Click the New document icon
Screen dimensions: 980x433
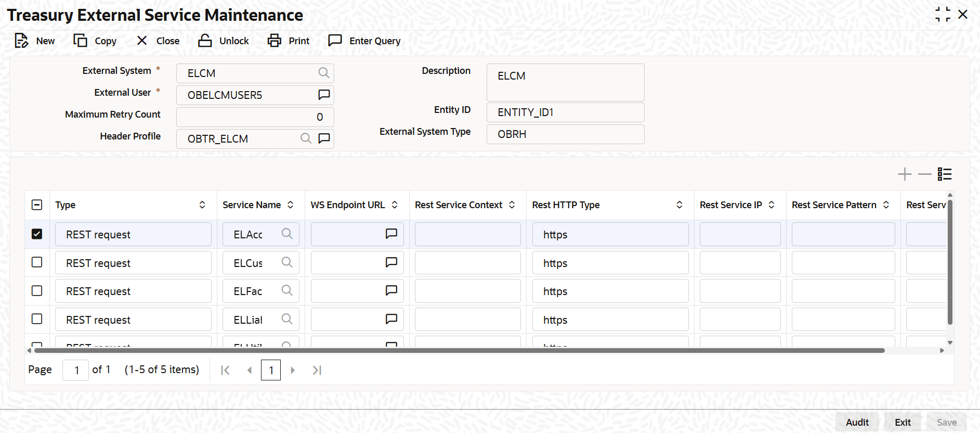pyautogui.click(x=21, y=41)
